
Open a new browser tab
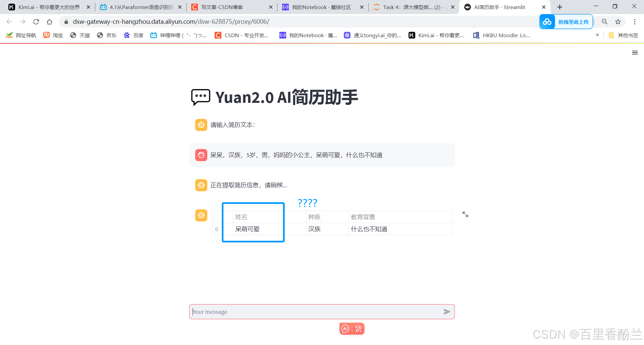coord(559,7)
